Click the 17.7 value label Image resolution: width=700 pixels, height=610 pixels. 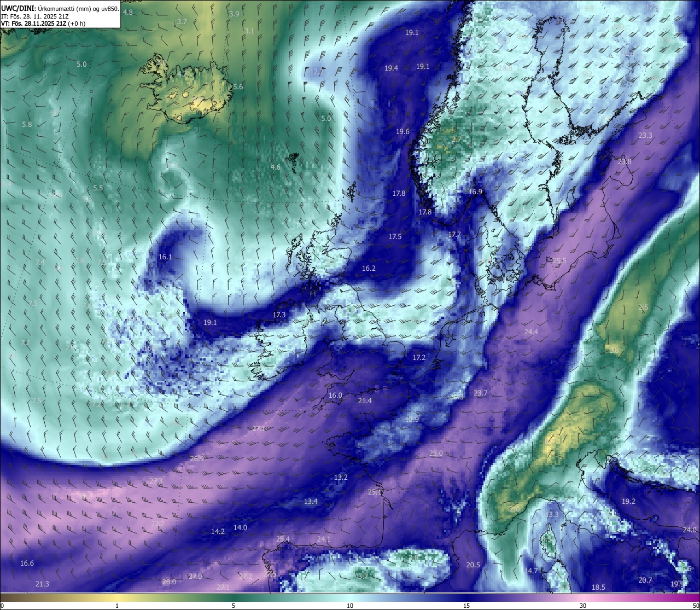click(x=454, y=235)
